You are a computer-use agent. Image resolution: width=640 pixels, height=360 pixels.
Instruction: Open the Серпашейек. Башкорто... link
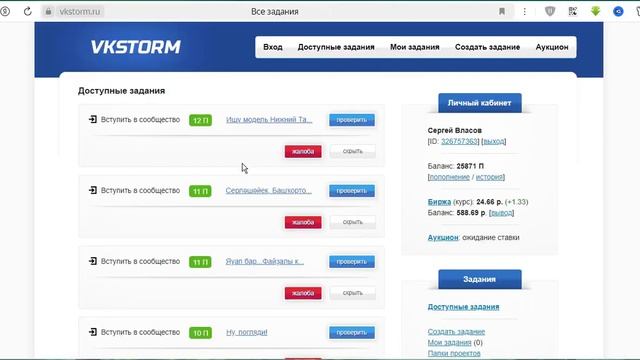point(269,190)
